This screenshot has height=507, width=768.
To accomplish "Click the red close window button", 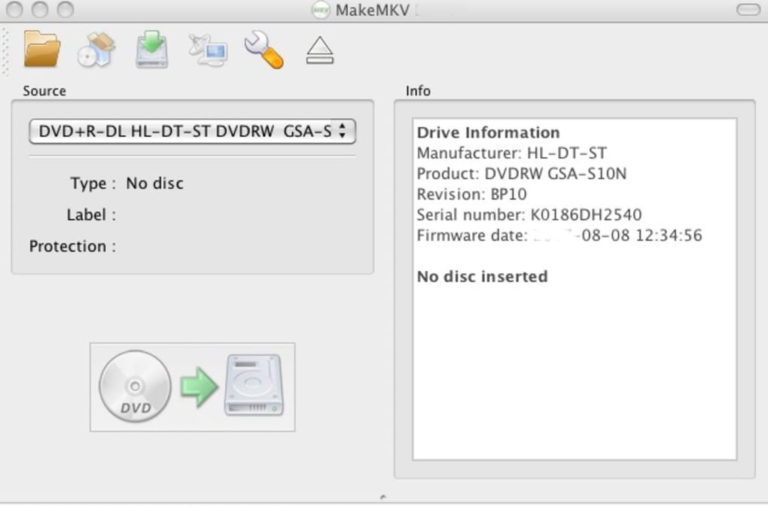I will tap(15, 9).
